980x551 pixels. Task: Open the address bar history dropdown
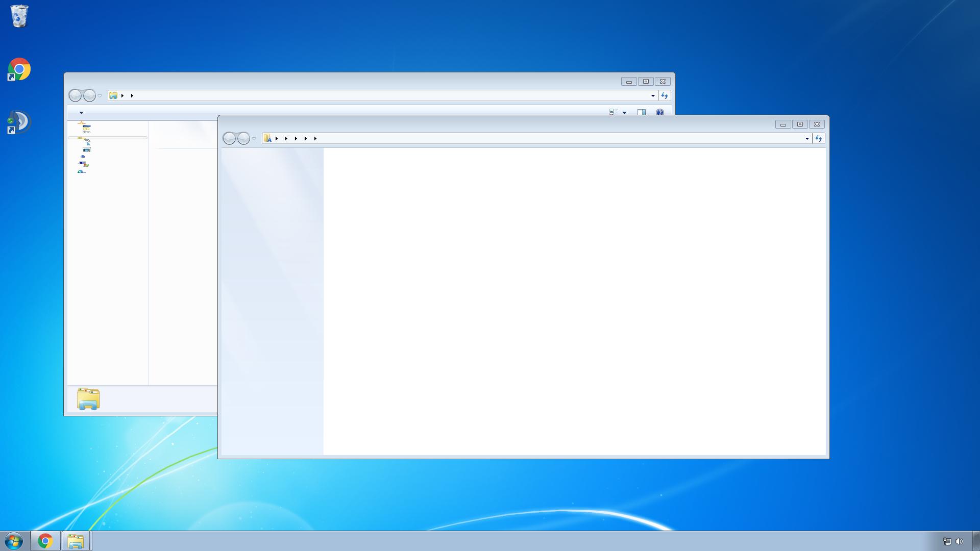(806, 138)
